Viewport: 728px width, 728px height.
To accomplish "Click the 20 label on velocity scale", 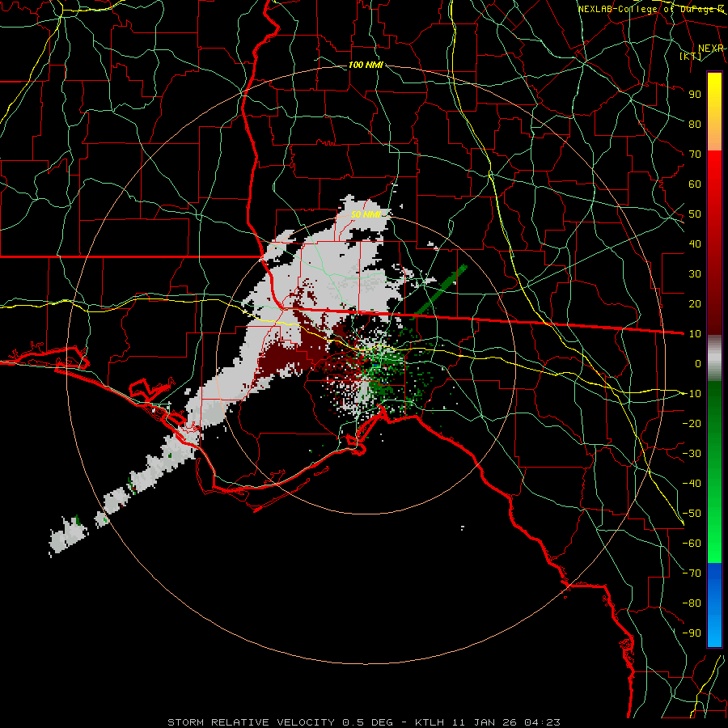I will (x=695, y=303).
